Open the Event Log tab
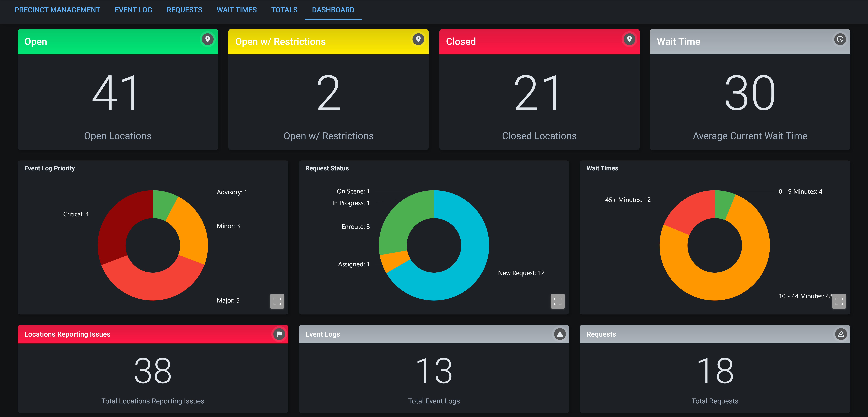868x417 pixels. (x=133, y=10)
